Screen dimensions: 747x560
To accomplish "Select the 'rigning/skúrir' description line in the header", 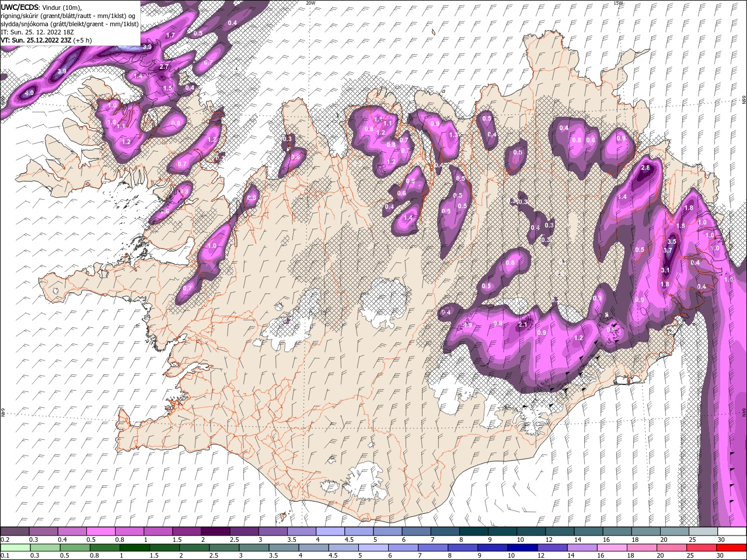I will (69, 16).
